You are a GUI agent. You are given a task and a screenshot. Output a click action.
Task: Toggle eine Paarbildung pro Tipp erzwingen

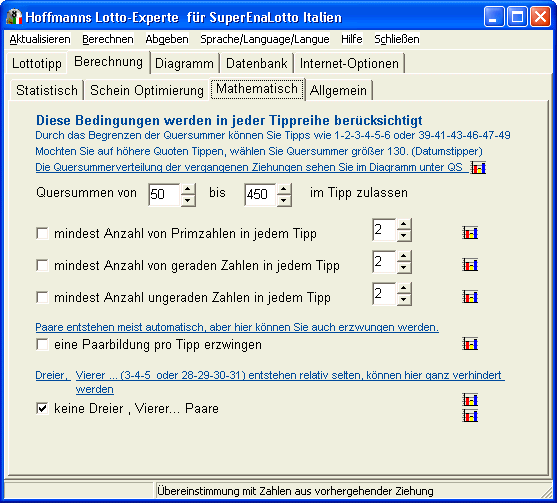click(x=42, y=344)
